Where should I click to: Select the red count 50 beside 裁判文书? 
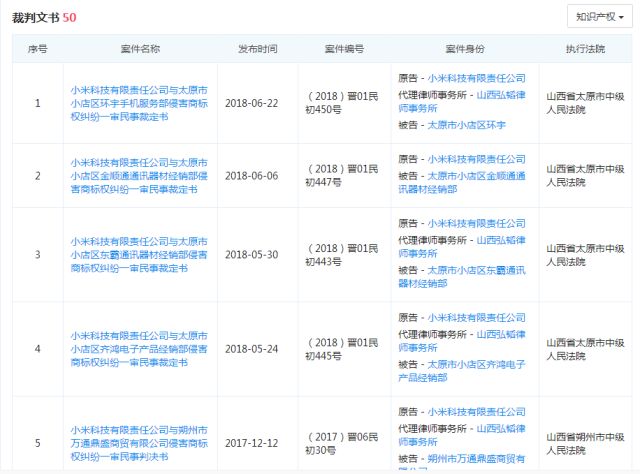69,18
